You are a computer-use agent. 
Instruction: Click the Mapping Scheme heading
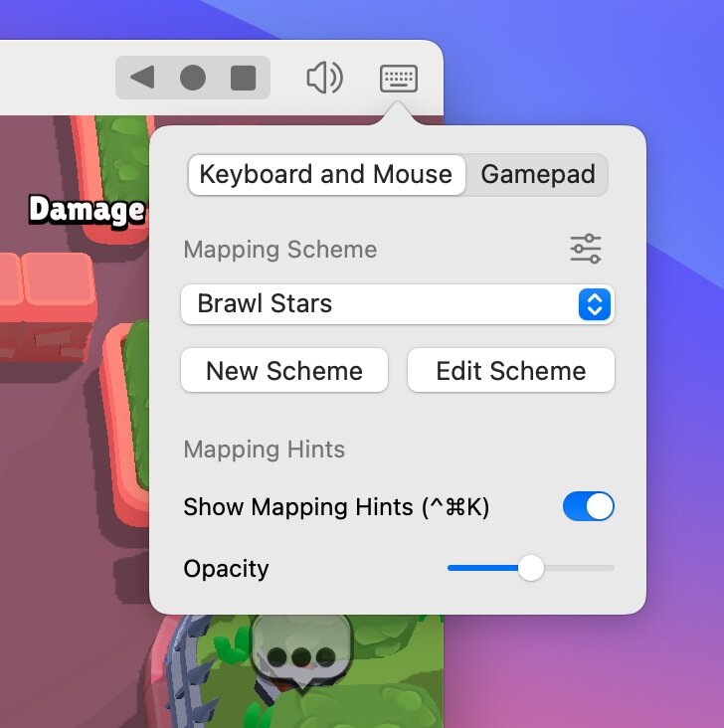coord(280,250)
